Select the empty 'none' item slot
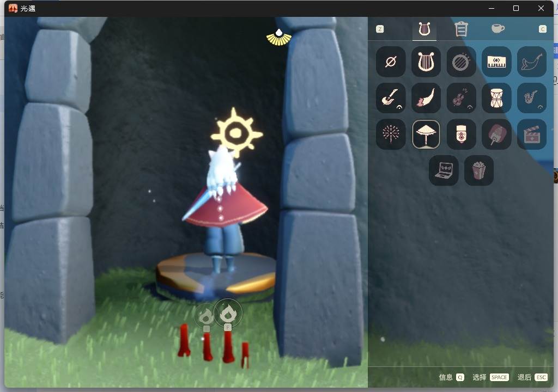The height and width of the screenshot is (392, 558). click(391, 62)
